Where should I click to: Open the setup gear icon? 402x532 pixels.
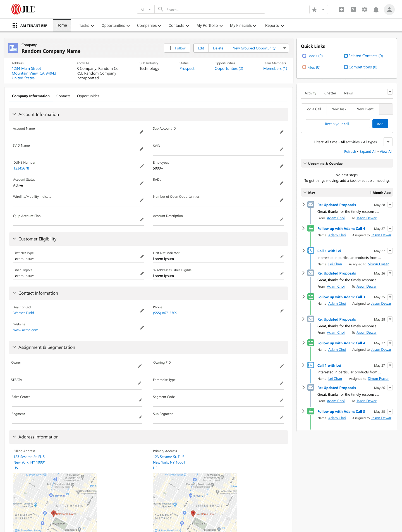coord(365,10)
